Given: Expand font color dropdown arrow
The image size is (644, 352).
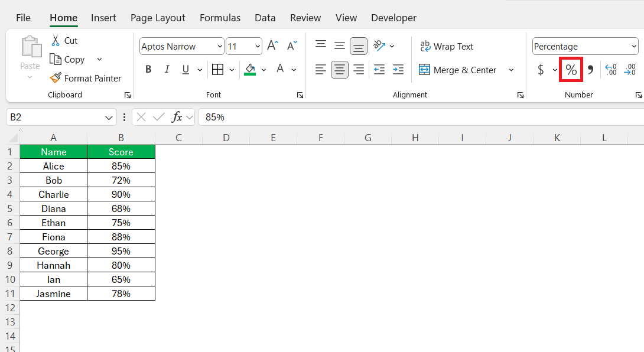Looking at the screenshot, I should [294, 70].
